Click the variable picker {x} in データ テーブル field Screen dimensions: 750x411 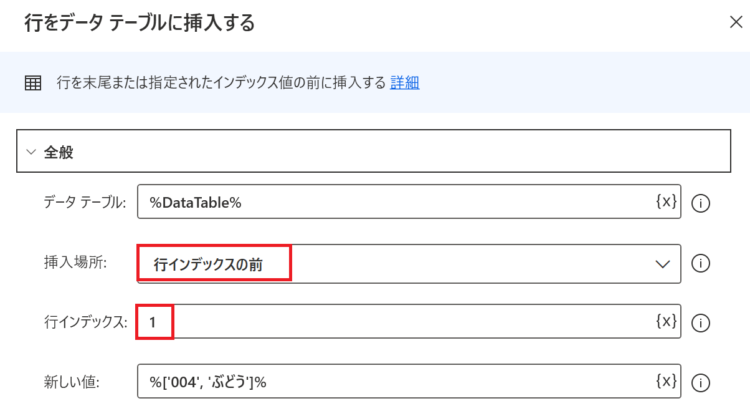666,201
